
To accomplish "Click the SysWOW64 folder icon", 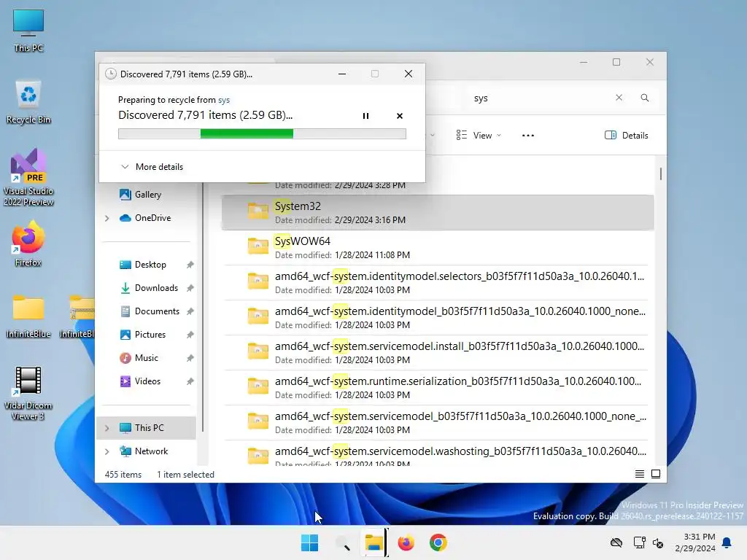I will [x=258, y=246].
